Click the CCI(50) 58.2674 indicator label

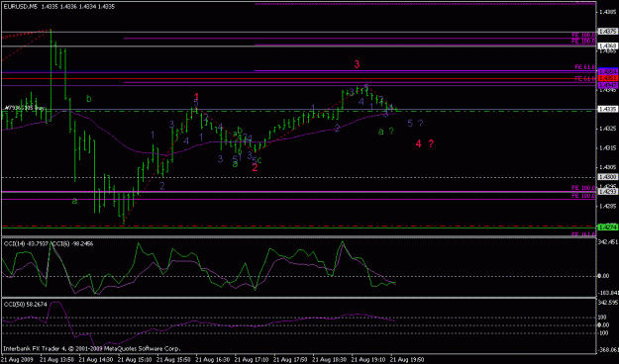[x=25, y=305]
